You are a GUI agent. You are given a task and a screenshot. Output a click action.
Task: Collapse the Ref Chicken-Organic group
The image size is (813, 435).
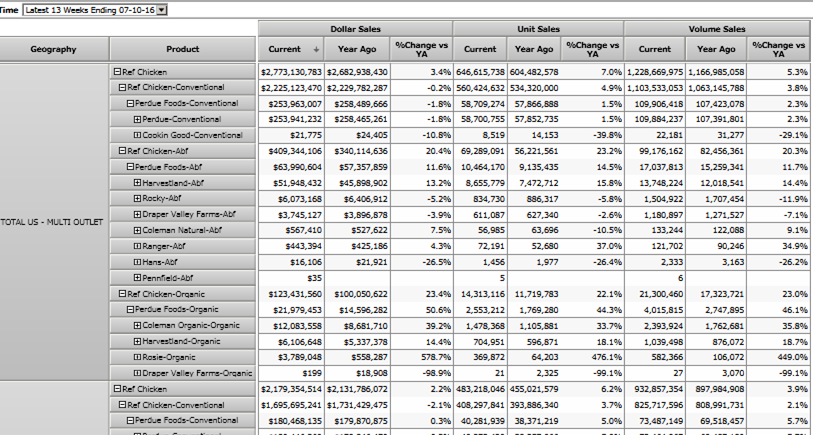(x=122, y=294)
